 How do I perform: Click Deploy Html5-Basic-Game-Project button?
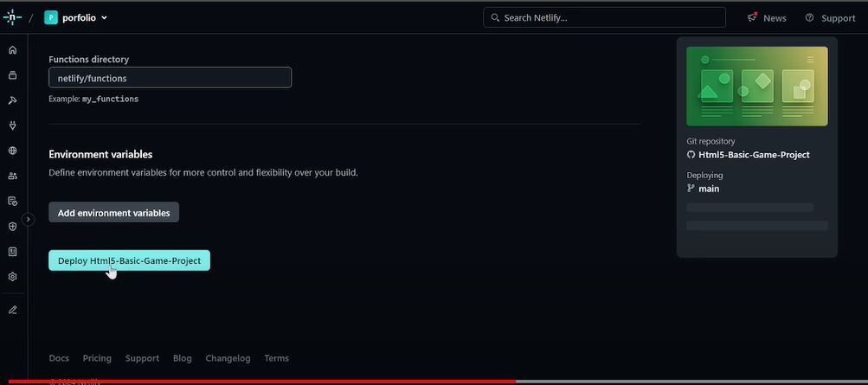pyautogui.click(x=129, y=260)
